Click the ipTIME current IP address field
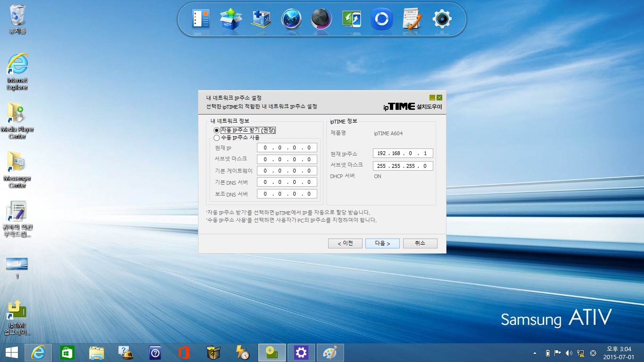Image resolution: width=644 pixels, height=362 pixels. point(403,154)
